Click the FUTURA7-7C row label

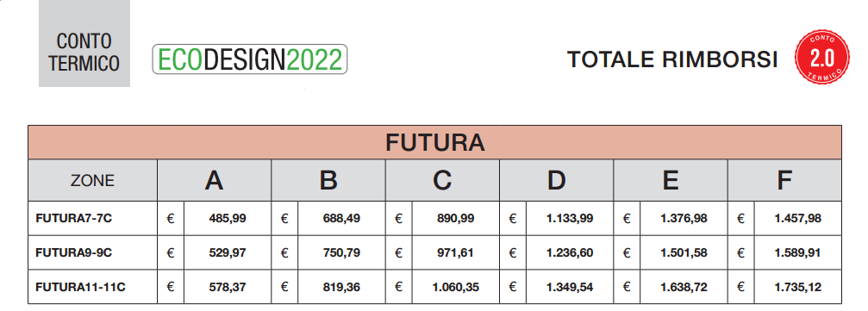tap(73, 219)
